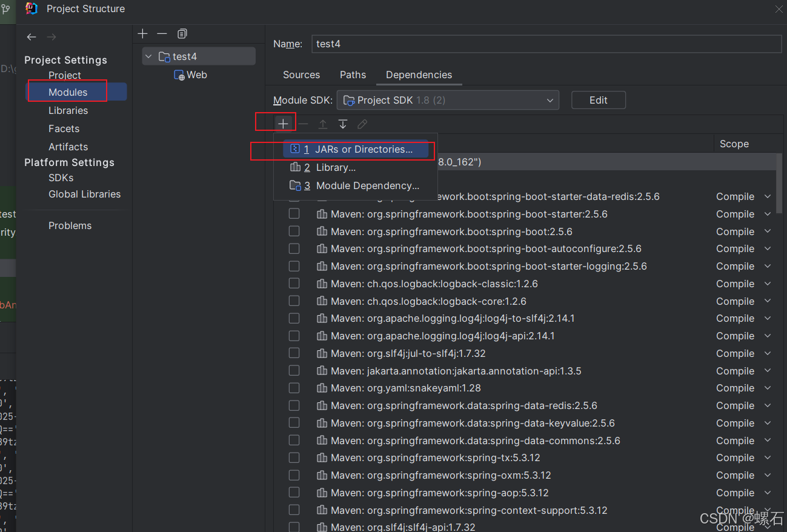Open Libraries settings page

click(68, 110)
